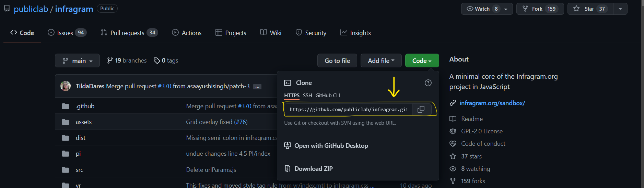This screenshot has width=644, height=188.
Task: Open the Readme link in About
Action: click(472, 119)
